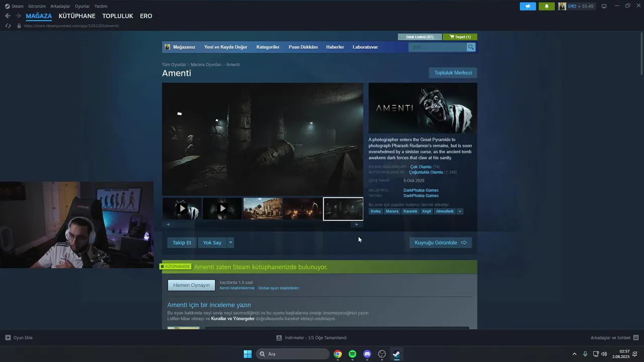Reload the page with refresh icon
Screen dimensions: 644x362
pyautogui.click(x=8, y=26)
